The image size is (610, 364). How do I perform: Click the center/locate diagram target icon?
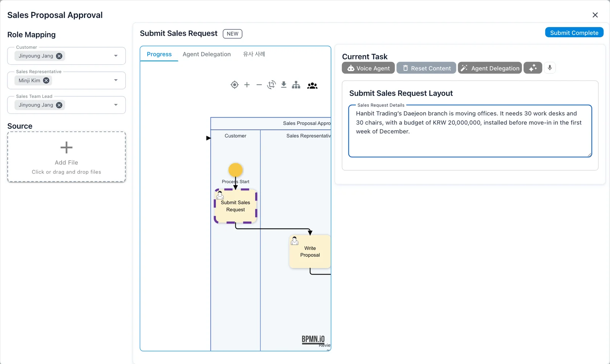point(234,85)
